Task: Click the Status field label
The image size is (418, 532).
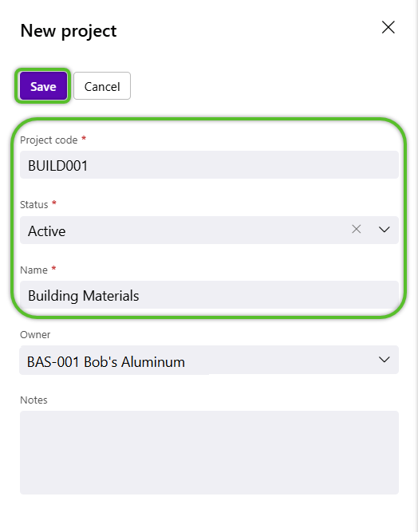Action: [x=34, y=205]
